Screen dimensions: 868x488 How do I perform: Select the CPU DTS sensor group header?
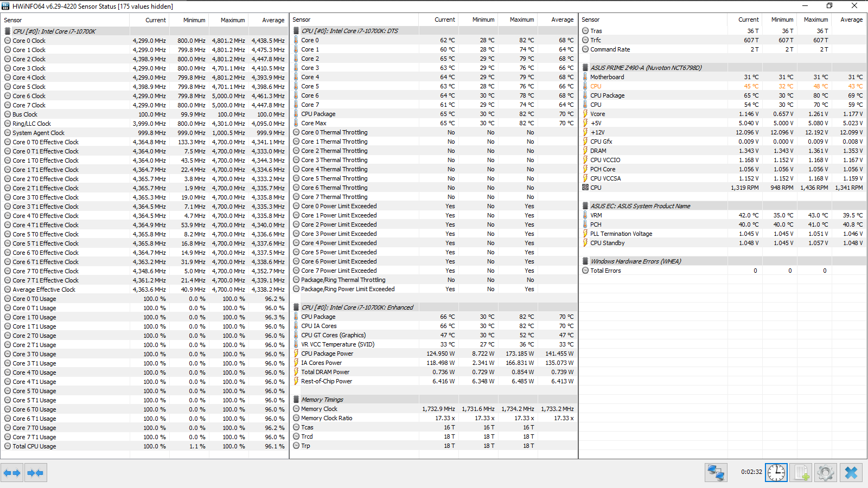[x=433, y=31]
